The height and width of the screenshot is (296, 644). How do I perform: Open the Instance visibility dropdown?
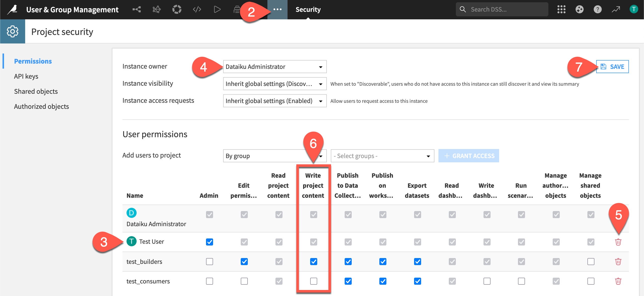click(275, 84)
